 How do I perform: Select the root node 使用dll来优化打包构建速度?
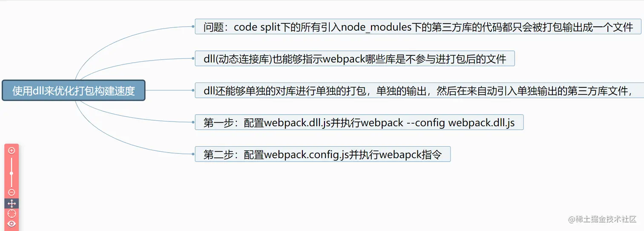coord(74,90)
